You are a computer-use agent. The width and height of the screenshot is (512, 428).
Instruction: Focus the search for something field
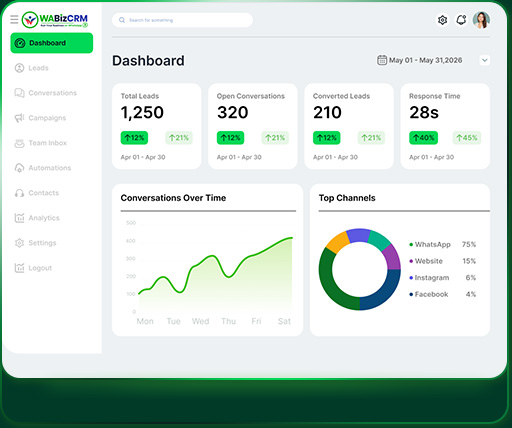[182, 20]
